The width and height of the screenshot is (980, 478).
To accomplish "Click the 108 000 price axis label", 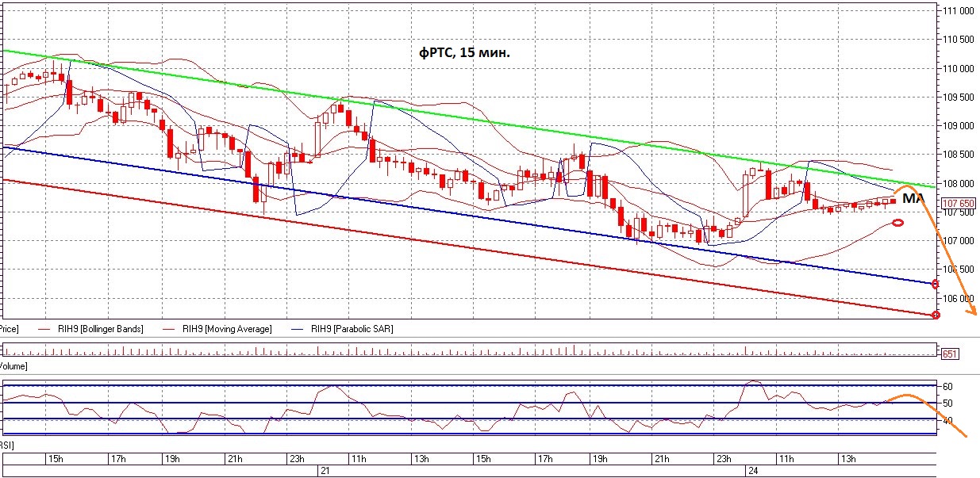I will coord(958,183).
